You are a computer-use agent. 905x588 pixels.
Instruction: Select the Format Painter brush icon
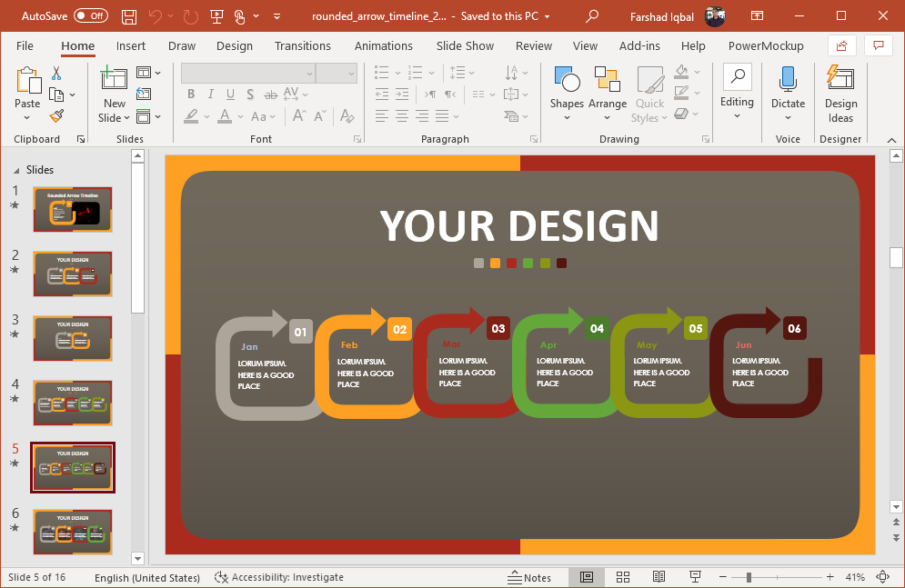click(x=56, y=116)
